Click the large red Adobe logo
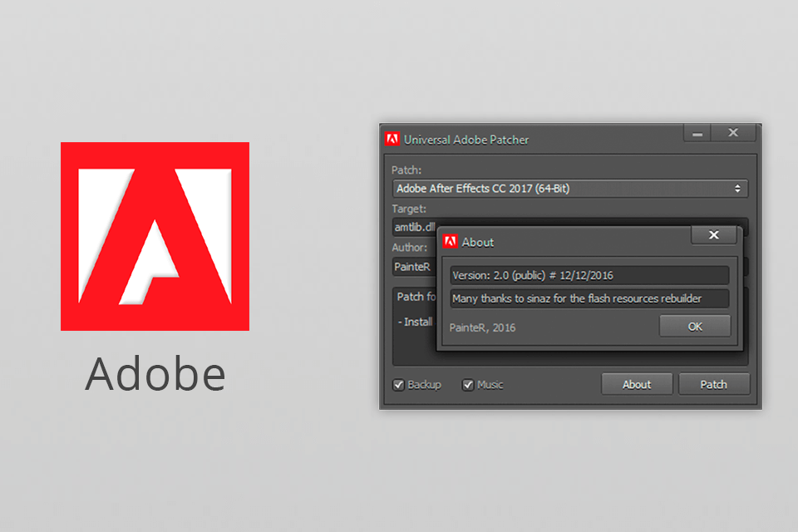This screenshot has width=798, height=532. pyautogui.click(x=154, y=237)
